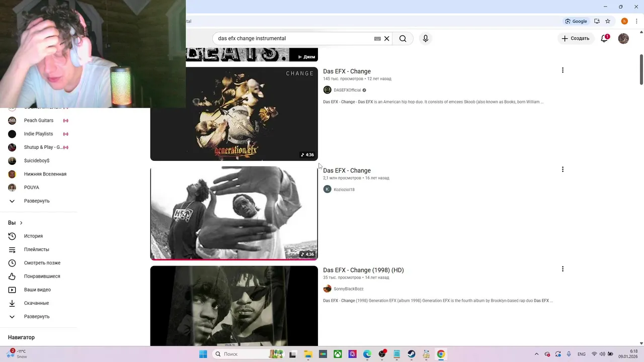Open the Windows Start menu
This screenshot has height=362, width=644.
[203, 354]
